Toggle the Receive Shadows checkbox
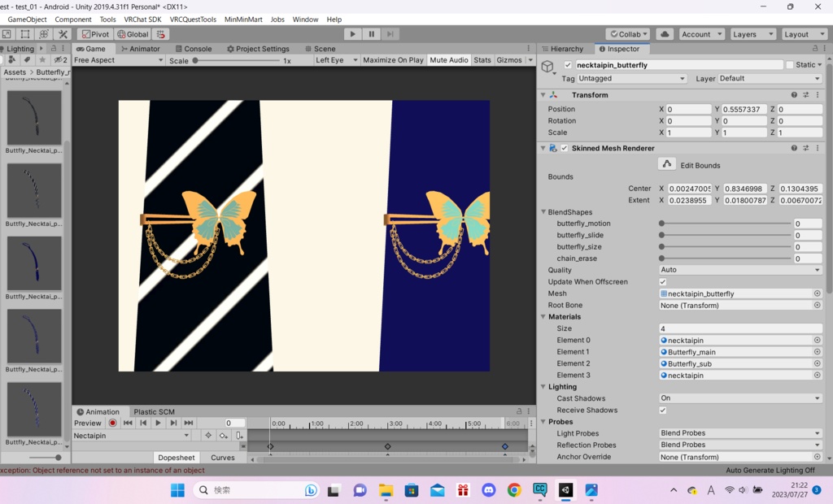Image resolution: width=833 pixels, height=504 pixels. coord(663,411)
